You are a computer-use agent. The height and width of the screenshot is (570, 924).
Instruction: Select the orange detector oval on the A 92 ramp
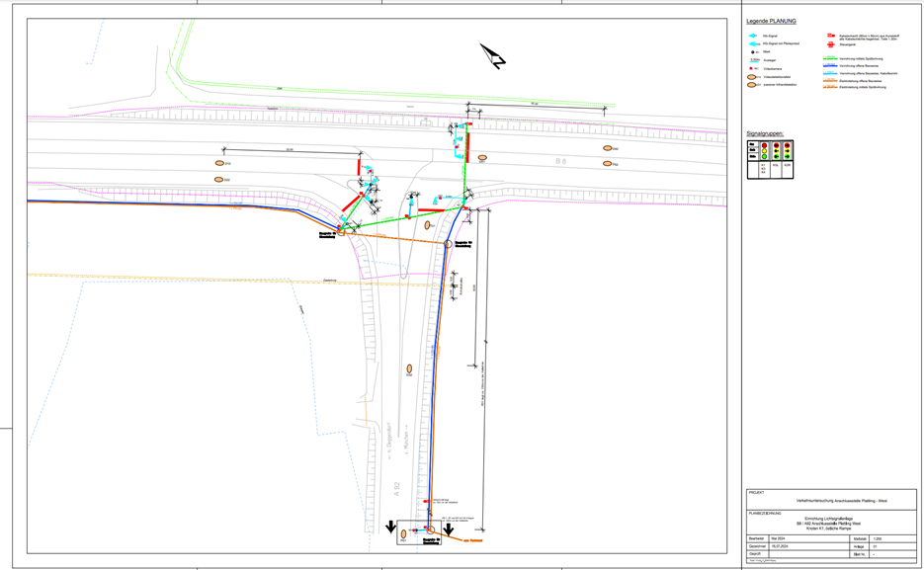(407, 368)
